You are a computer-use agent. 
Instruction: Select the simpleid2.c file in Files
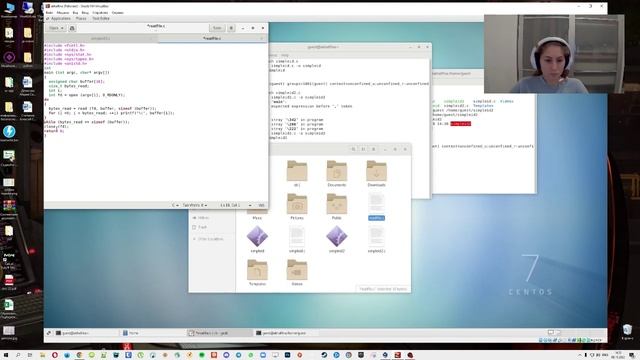point(376,239)
